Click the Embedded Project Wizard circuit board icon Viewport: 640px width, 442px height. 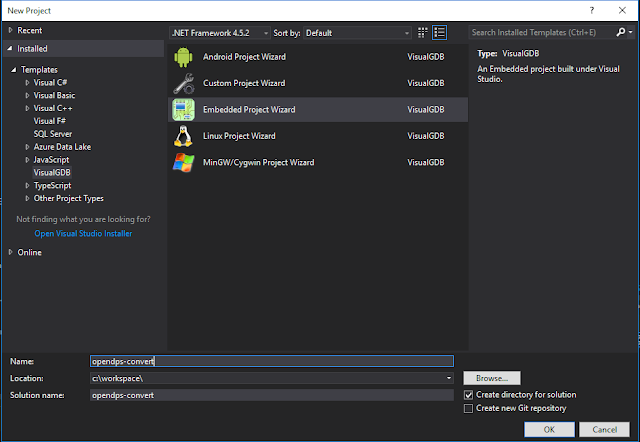pyautogui.click(x=183, y=109)
